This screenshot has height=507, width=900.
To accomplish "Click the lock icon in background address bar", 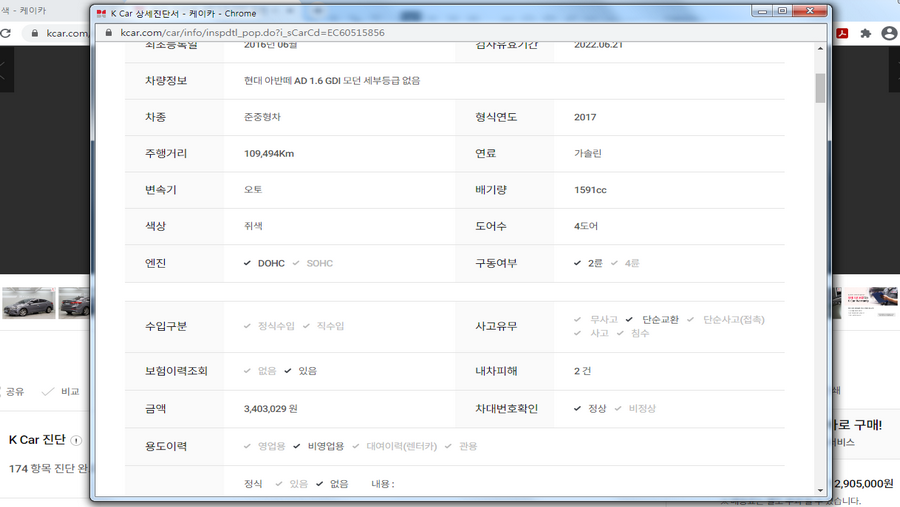I will [35, 33].
